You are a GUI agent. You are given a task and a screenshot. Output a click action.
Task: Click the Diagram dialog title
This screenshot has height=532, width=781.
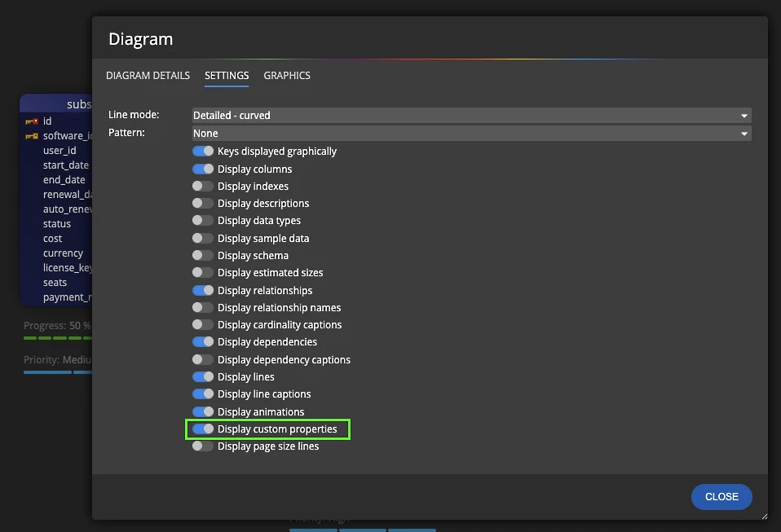tap(141, 39)
